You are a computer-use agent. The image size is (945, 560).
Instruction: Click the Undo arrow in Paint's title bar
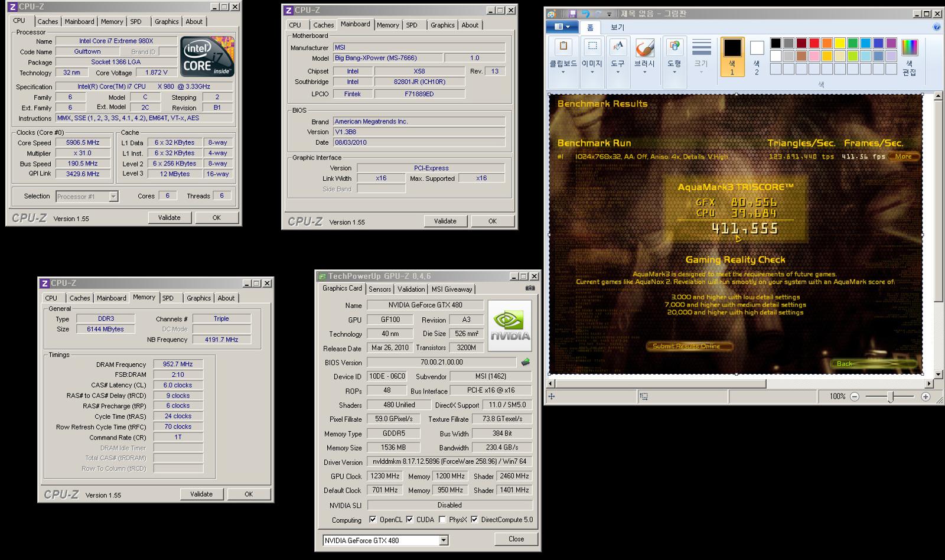585,14
